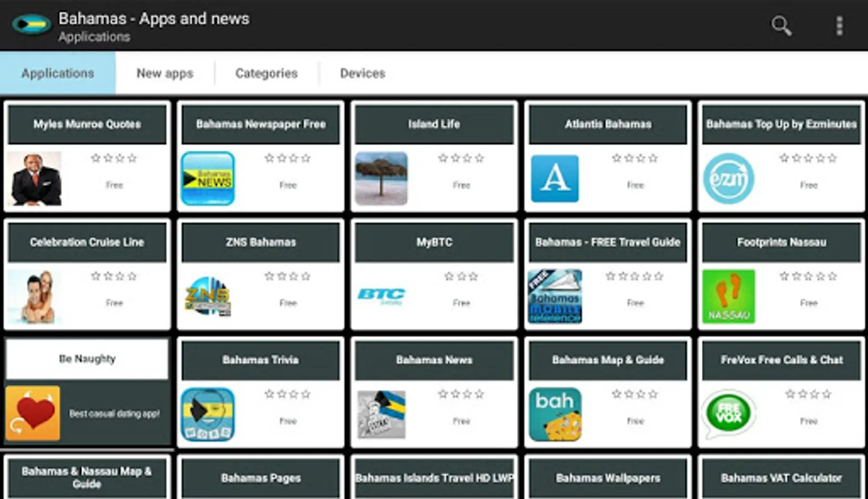The height and width of the screenshot is (499, 868).
Task: Tap the Ezminutes top-up circle icon
Action: (728, 179)
